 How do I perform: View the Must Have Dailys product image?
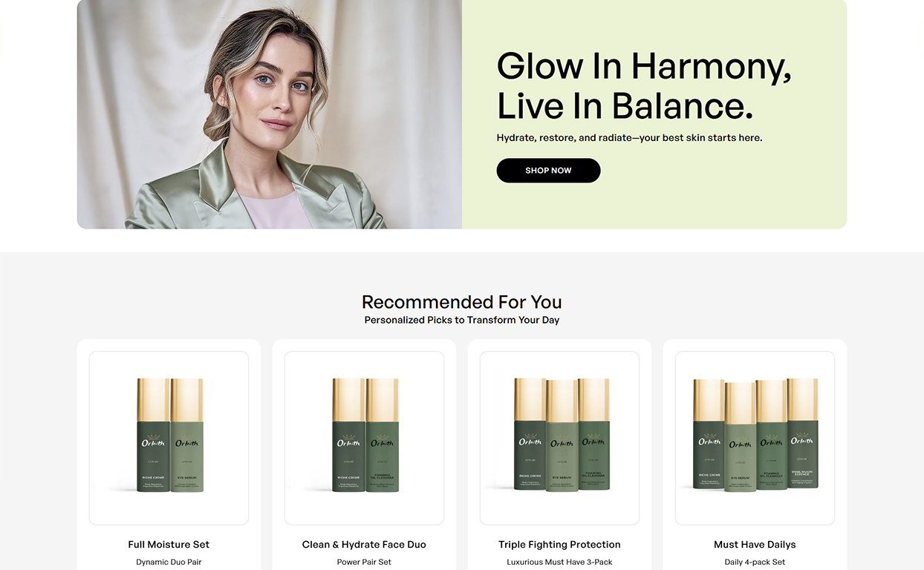[x=755, y=438]
